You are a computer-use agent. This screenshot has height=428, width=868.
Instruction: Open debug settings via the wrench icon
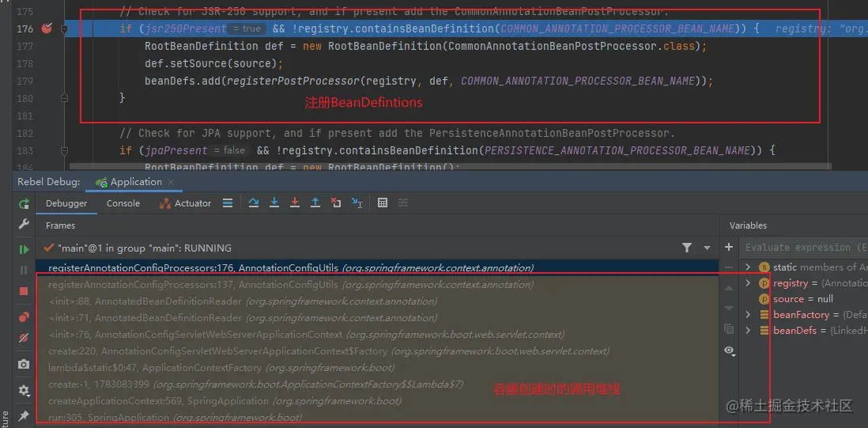coord(24,224)
